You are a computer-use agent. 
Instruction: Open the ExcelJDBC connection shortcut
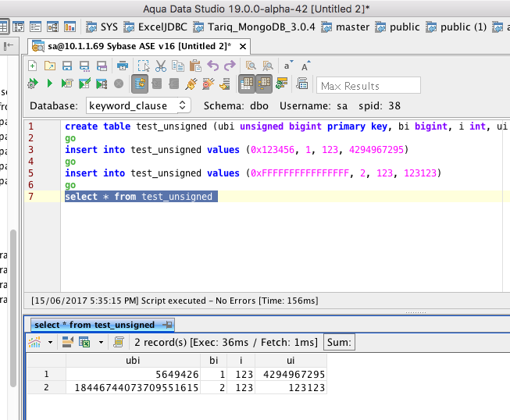coord(155,27)
